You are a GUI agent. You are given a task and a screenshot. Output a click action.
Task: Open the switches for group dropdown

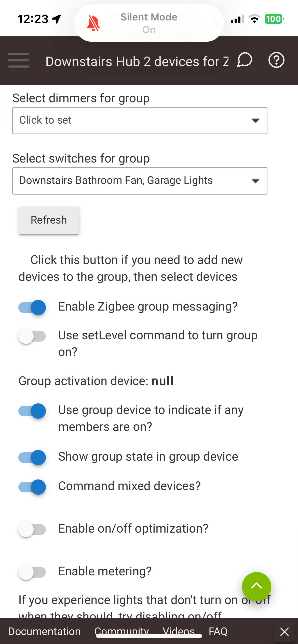pos(140,181)
